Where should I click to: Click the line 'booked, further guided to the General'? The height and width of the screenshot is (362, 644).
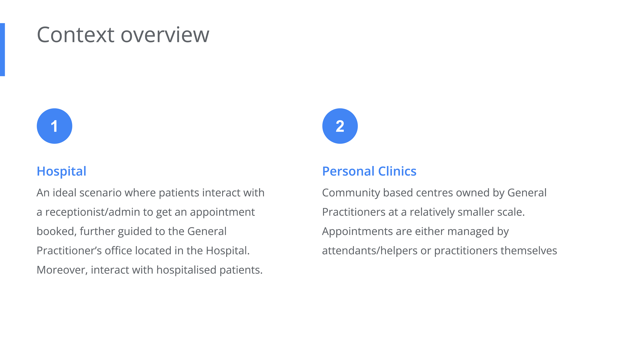pos(131,231)
